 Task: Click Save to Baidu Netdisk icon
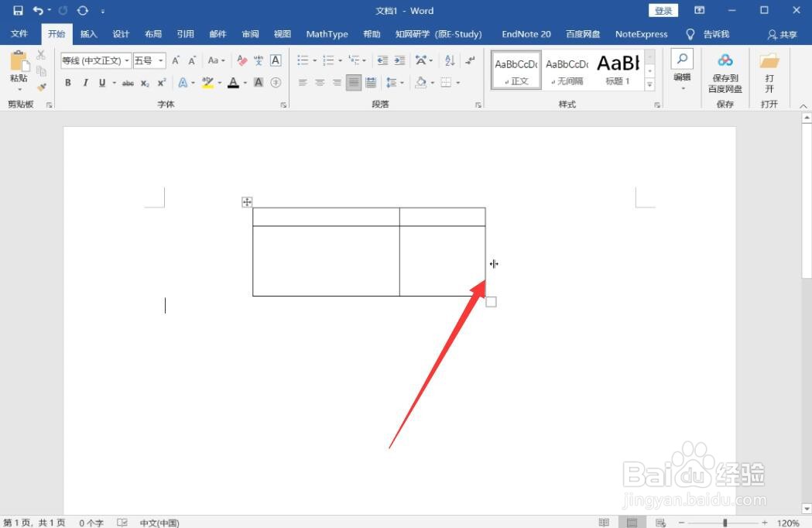pos(725,60)
